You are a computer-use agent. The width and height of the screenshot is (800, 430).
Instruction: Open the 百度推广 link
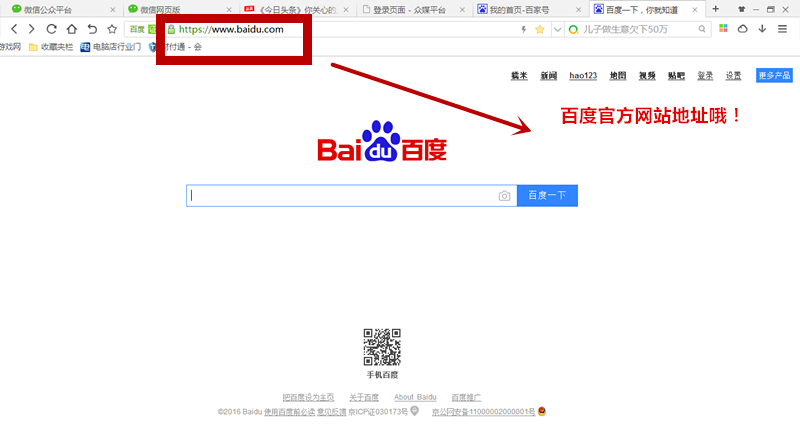tap(466, 397)
